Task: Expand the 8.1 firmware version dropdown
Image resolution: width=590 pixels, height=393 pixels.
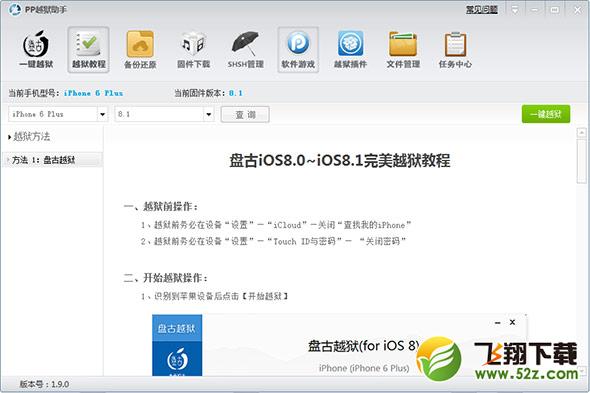Action: pyautogui.click(x=208, y=114)
